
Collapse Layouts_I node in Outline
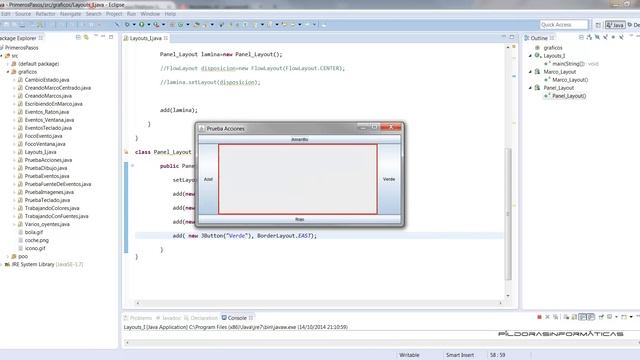click(x=531, y=56)
